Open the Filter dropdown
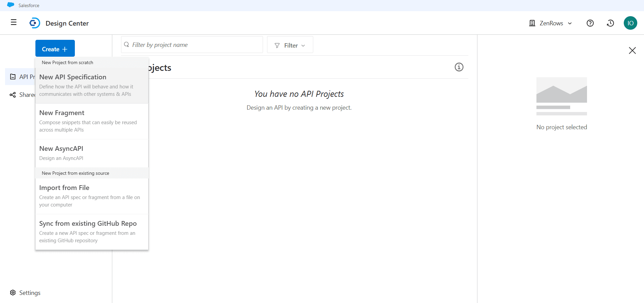Viewport: 644px width, 303px height. [290, 45]
